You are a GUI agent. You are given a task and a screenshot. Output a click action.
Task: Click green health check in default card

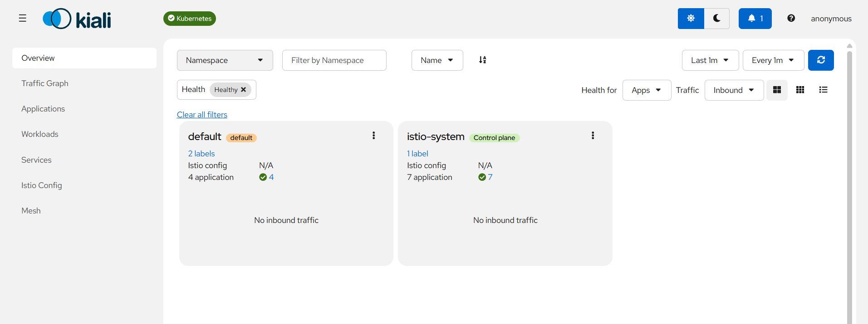pyautogui.click(x=263, y=177)
